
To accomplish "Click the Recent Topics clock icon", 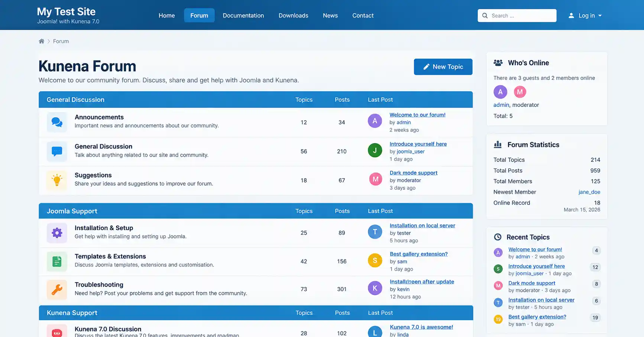I will pos(498,237).
